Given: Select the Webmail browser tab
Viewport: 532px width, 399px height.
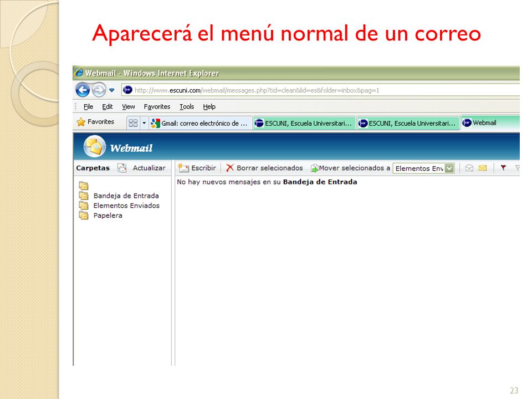Looking at the screenshot, I should 490,123.
